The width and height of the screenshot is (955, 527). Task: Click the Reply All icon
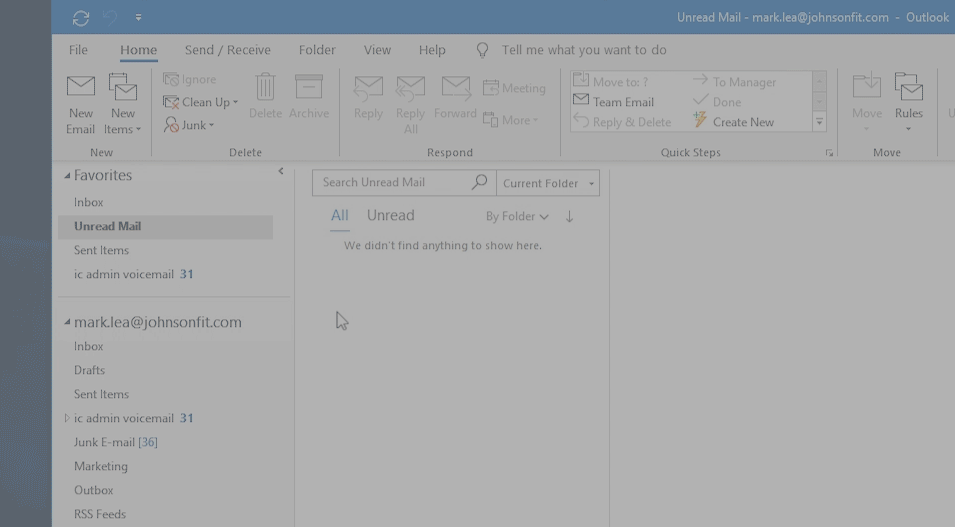click(411, 88)
